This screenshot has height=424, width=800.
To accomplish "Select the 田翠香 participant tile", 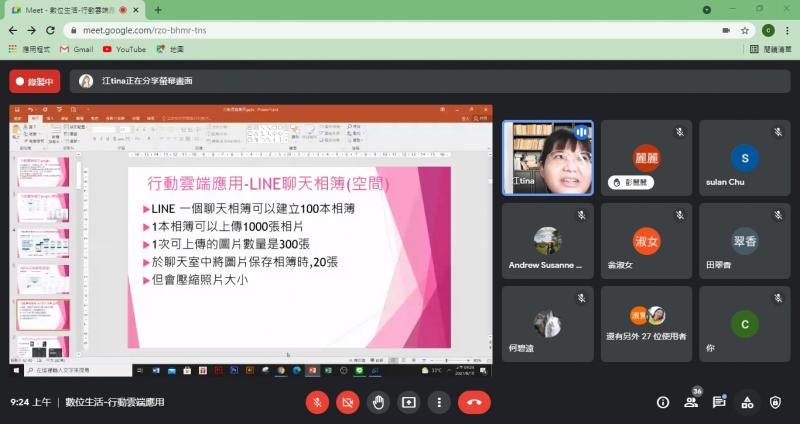I will tap(744, 241).
